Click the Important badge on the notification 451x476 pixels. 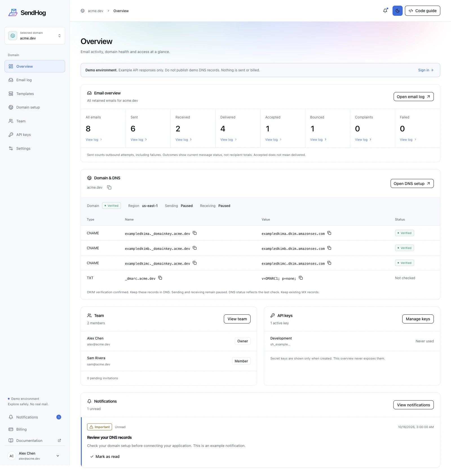tap(100, 427)
